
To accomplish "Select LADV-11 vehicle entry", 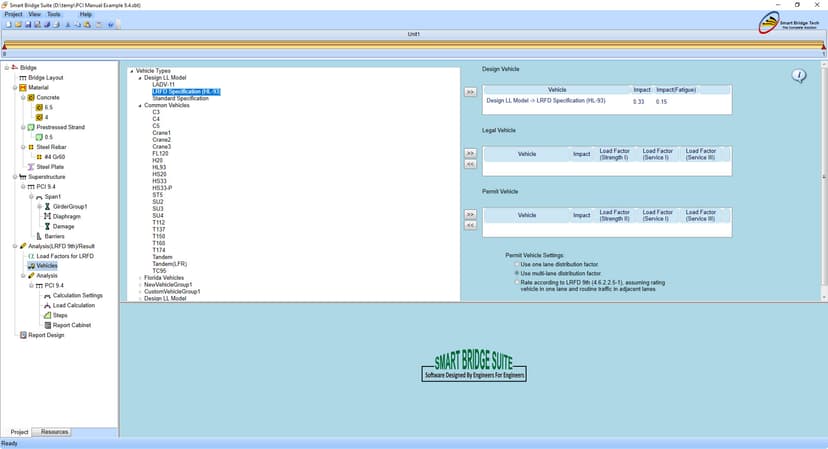I will 163,85.
